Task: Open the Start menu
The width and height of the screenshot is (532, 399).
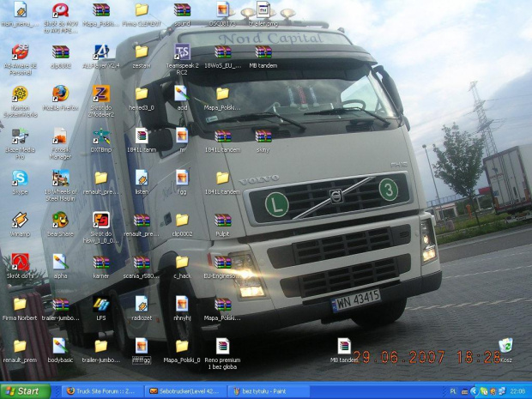Action: 25,391
